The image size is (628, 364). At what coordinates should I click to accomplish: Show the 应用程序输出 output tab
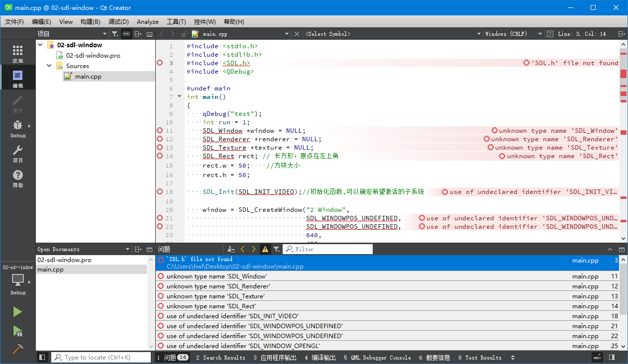tap(275, 358)
